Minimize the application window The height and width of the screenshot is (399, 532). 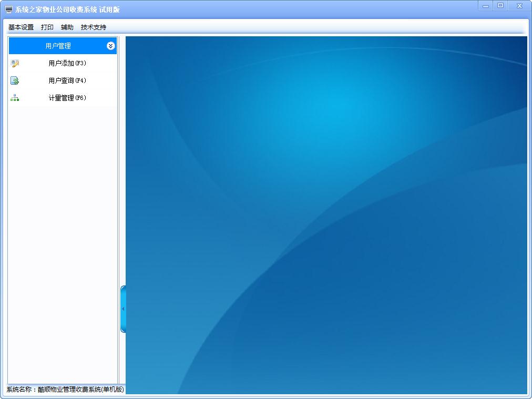[486, 6]
